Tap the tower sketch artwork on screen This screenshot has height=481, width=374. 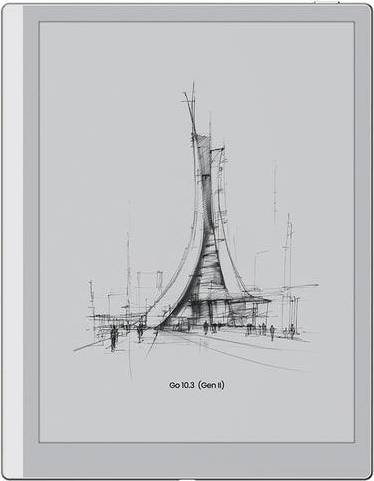pos(196,230)
